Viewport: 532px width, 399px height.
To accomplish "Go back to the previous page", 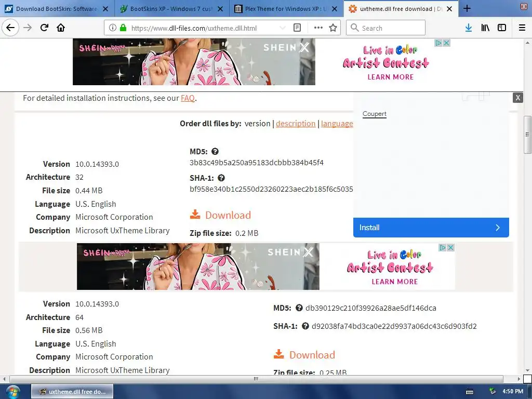I will tap(10, 28).
